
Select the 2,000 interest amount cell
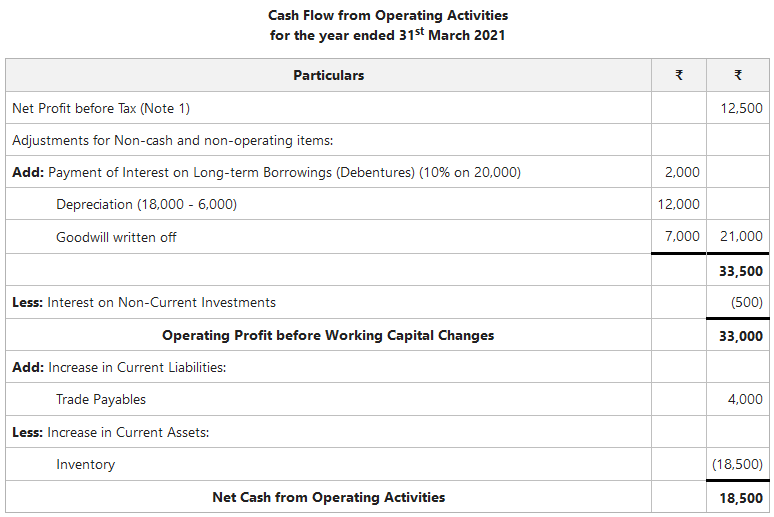pyautogui.click(x=682, y=172)
